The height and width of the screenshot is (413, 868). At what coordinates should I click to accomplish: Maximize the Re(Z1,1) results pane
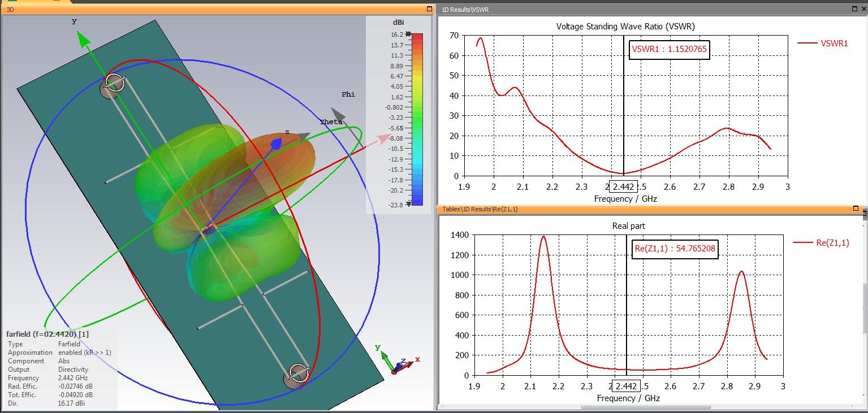pyautogui.click(x=856, y=209)
